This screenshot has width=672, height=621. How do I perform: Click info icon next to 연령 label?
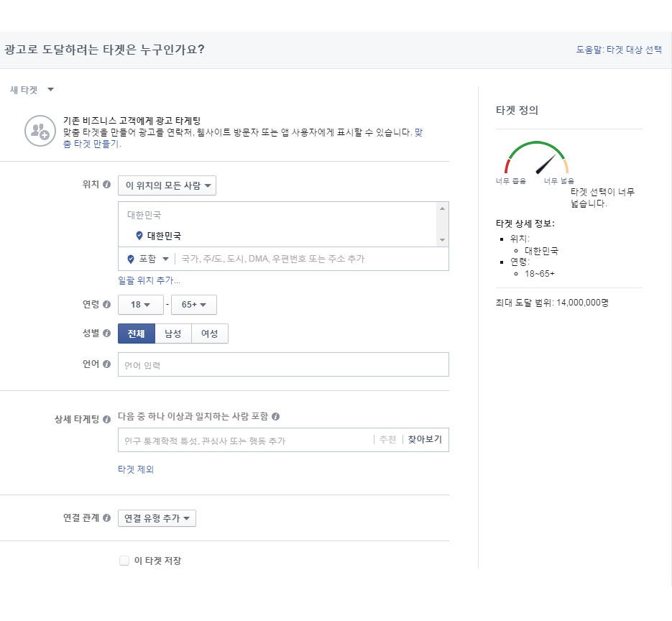tap(106, 305)
